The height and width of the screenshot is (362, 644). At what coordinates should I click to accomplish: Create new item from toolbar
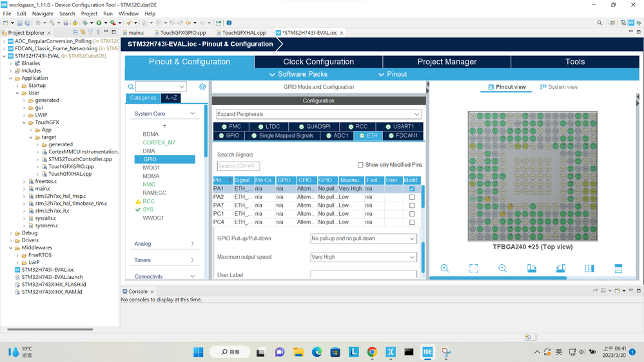pyautogui.click(x=6, y=23)
